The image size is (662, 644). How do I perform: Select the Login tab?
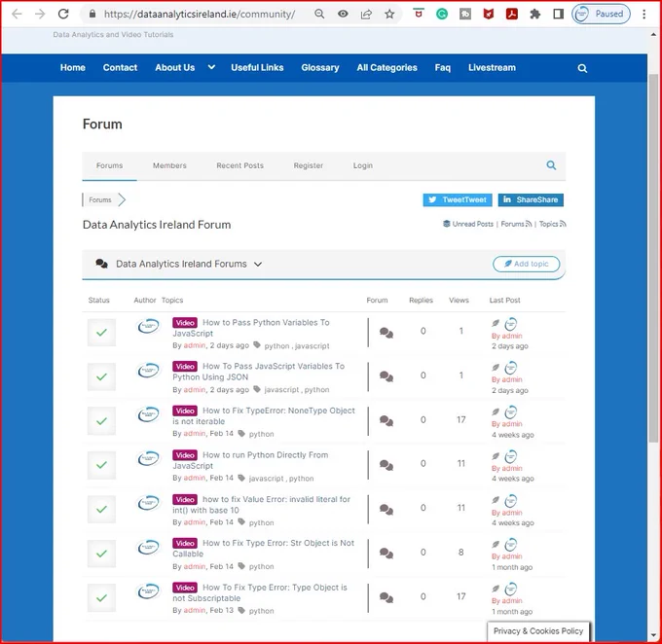(363, 165)
